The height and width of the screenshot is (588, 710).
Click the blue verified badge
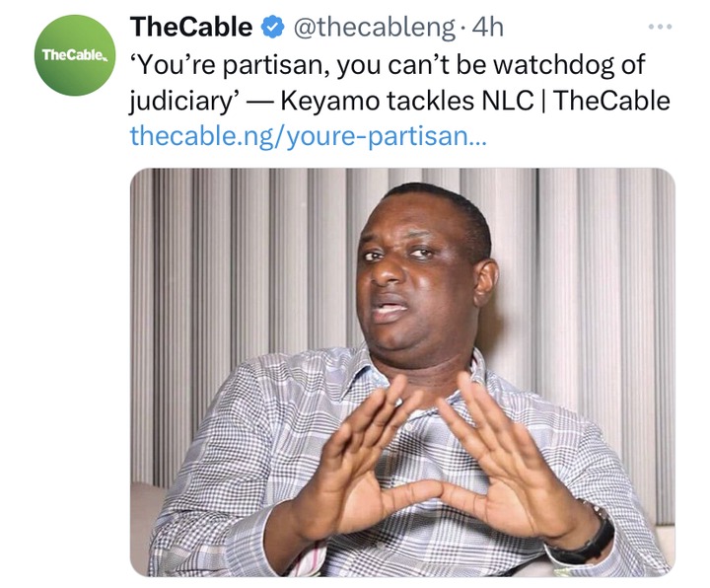click(x=272, y=28)
